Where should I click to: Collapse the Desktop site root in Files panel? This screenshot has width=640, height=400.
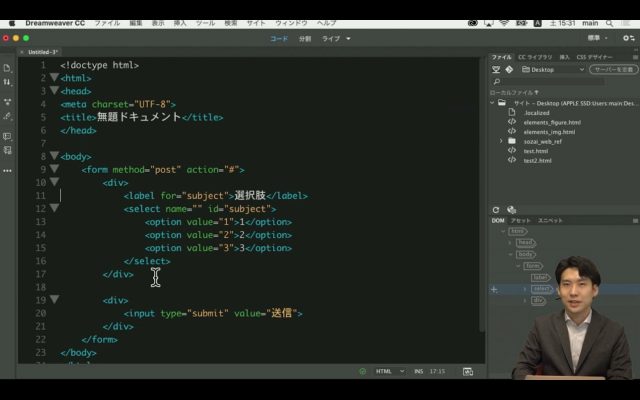(492, 103)
